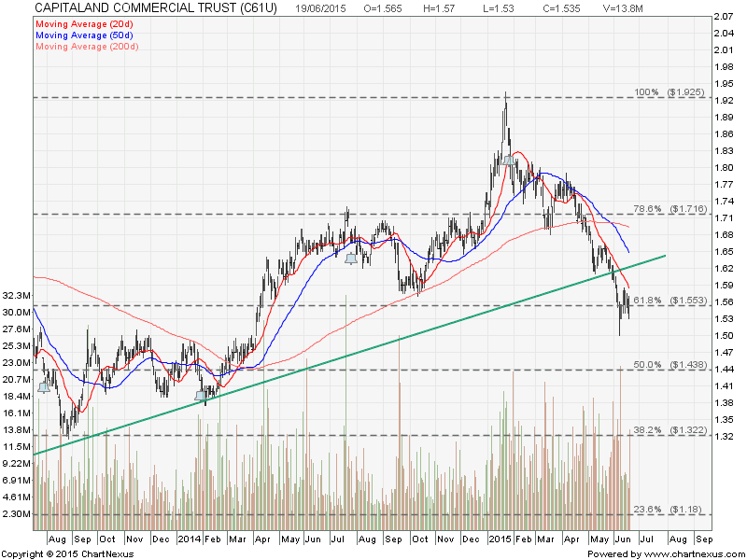Click the low value L=1.53
The image size is (747, 560).
(x=499, y=8)
